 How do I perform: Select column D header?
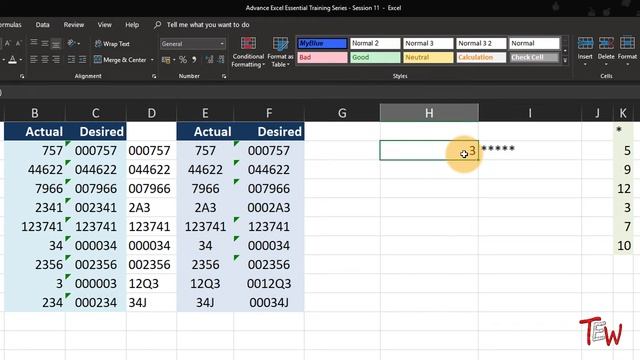(151, 113)
